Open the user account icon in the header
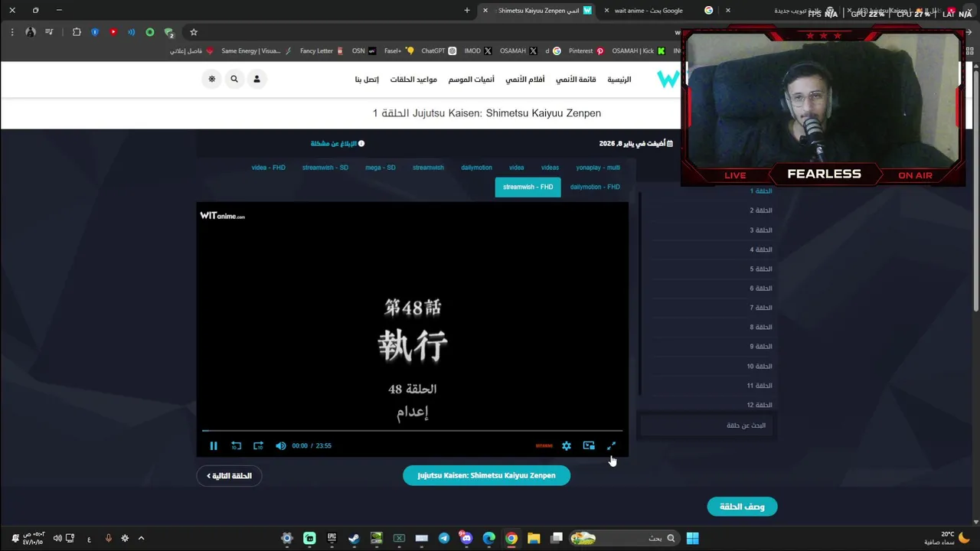This screenshot has height=551, width=980. tap(256, 79)
